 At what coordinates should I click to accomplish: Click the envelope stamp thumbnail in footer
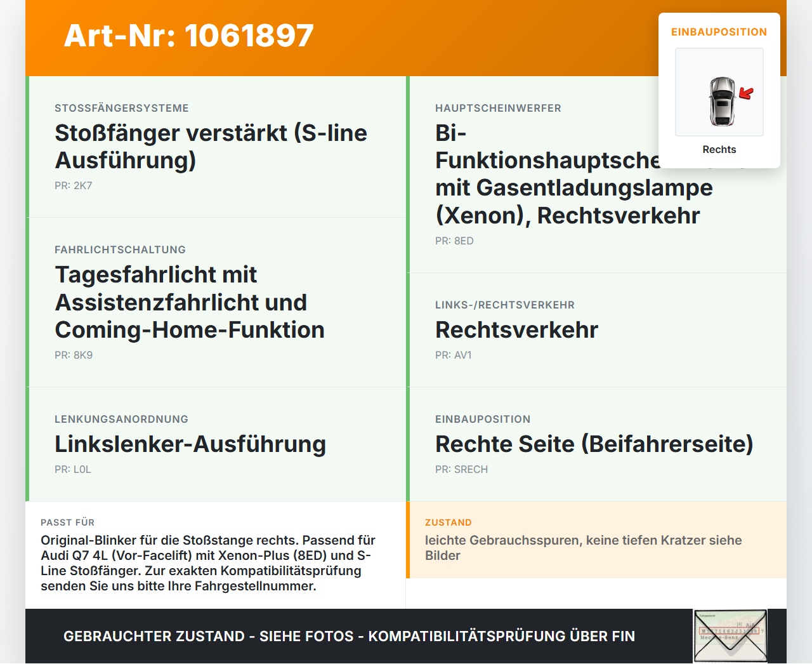coord(731,636)
